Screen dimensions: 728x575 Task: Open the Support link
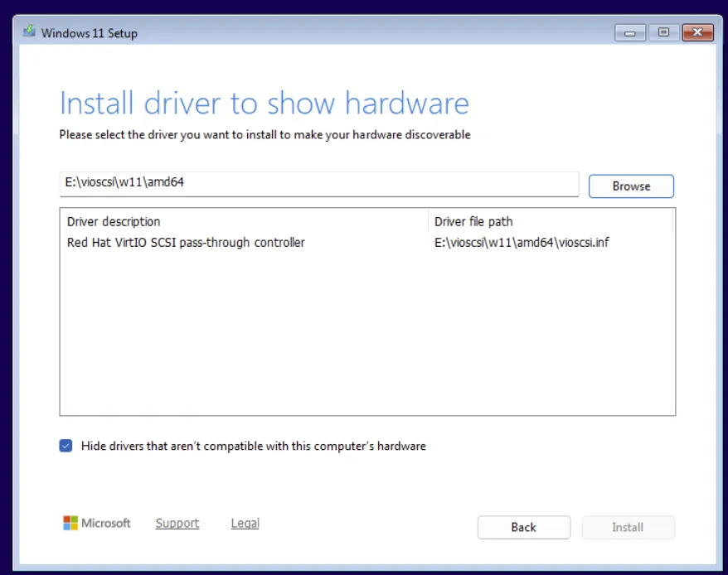pyautogui.click(x=177, y=523)
